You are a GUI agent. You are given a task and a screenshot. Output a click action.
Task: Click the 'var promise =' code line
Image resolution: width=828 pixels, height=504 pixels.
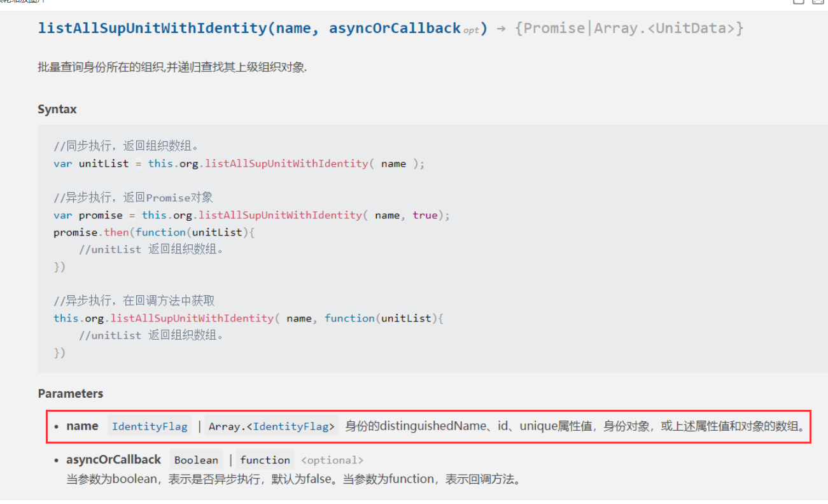coord(251,215)
